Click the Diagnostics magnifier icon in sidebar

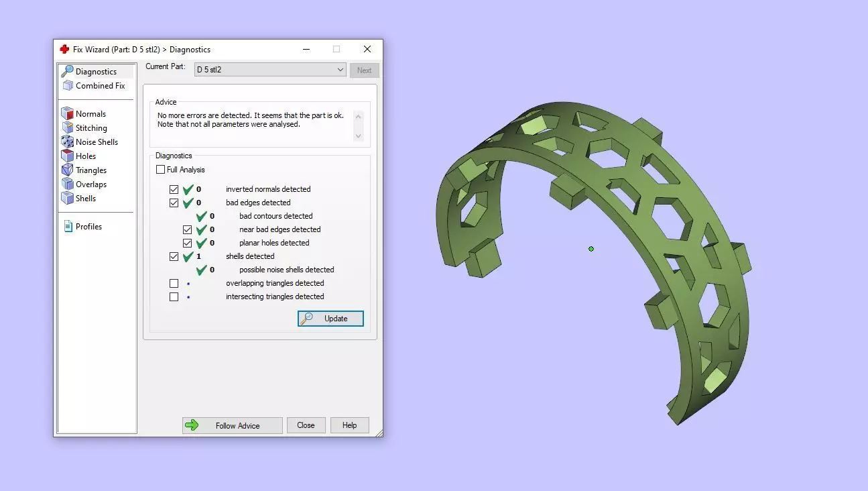(67, 71)
